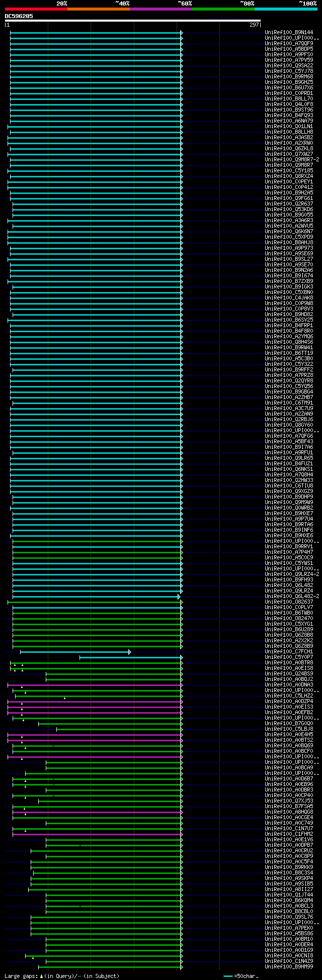Open hit UniRef100_B9N144
322x980 pixels.
coord(289,33)
